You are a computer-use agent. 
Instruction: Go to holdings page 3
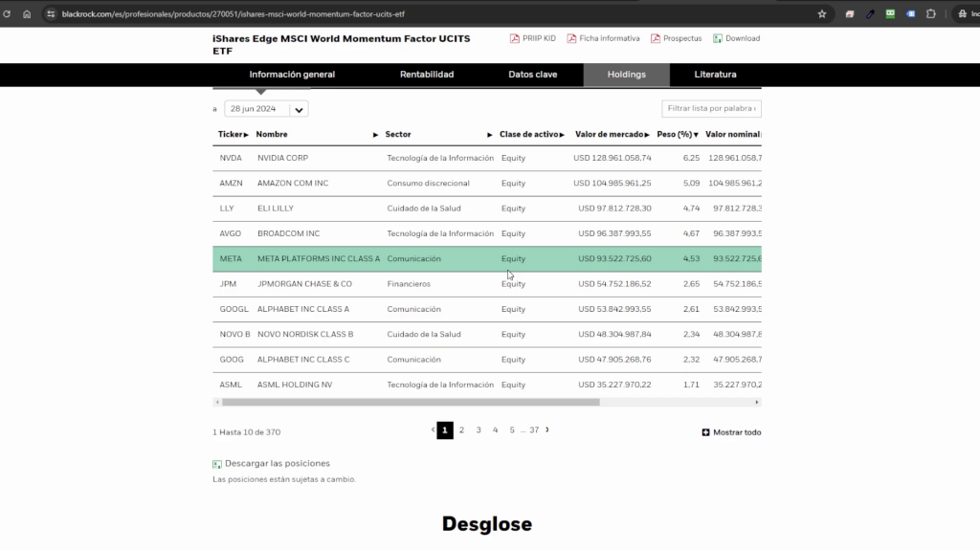479,430
